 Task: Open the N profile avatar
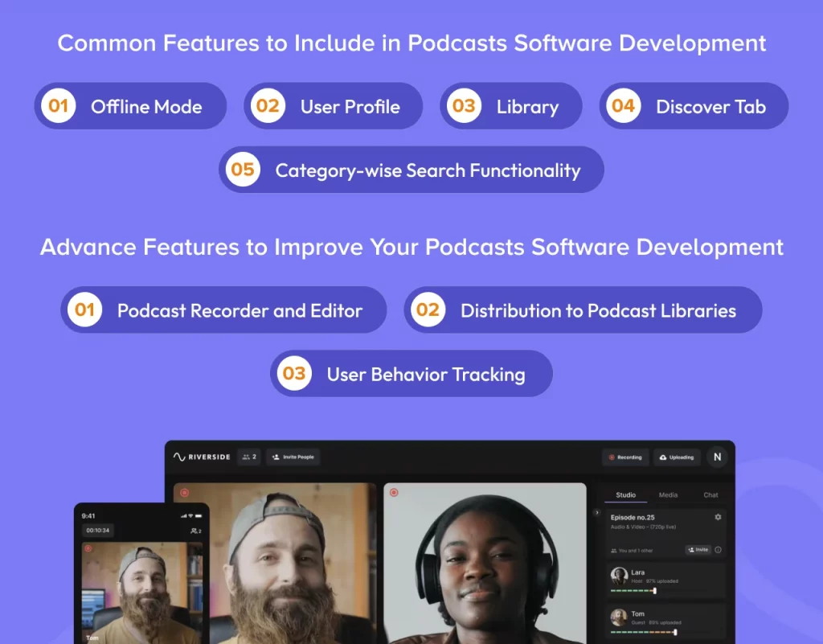717,457
